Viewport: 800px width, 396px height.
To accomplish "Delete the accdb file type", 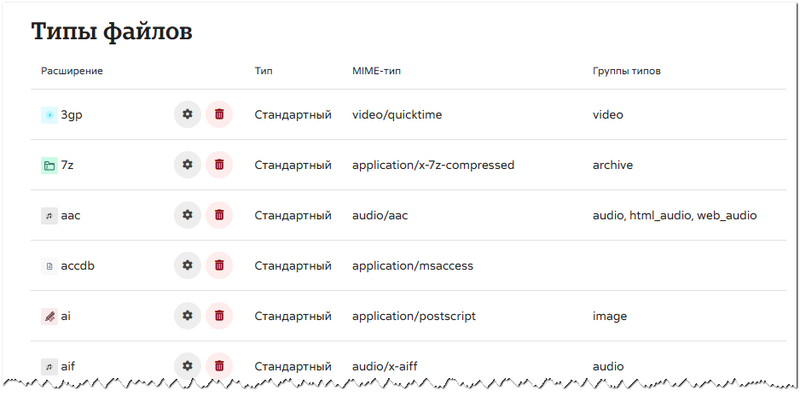I will [x=219, y=265].
